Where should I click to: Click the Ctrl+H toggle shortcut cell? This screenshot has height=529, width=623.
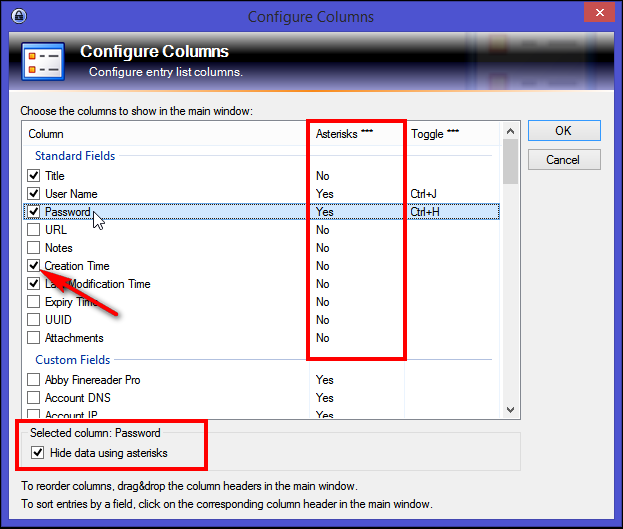click(x=425, y=212)
